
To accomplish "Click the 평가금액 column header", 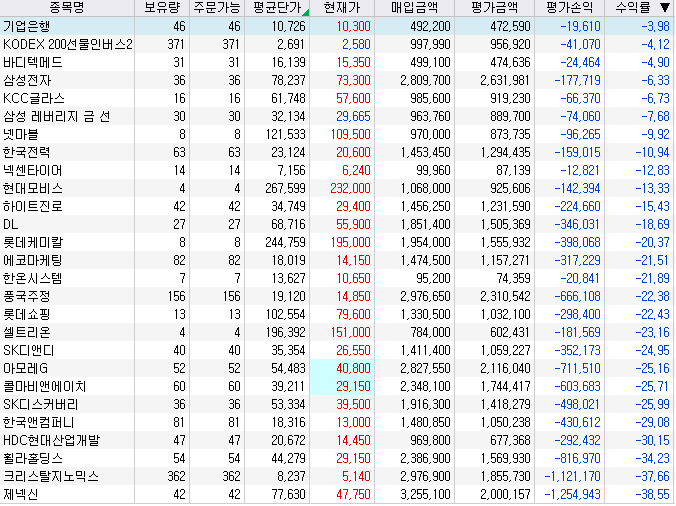I will point(494,7).
